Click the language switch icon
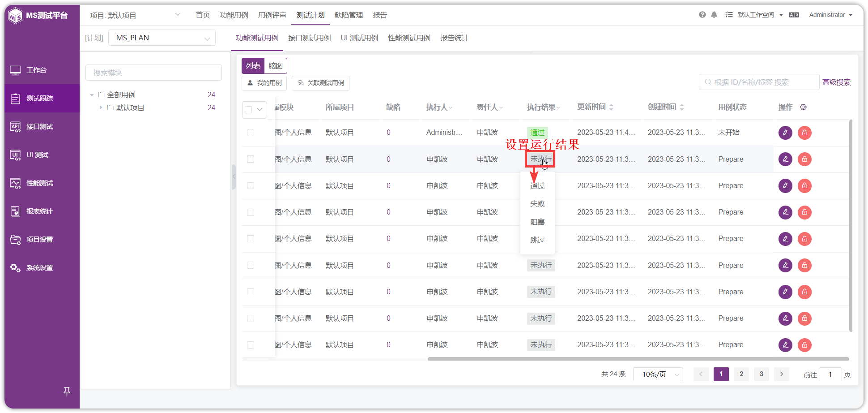The width and height of the screenshot is (868, 413). [794, 15]
